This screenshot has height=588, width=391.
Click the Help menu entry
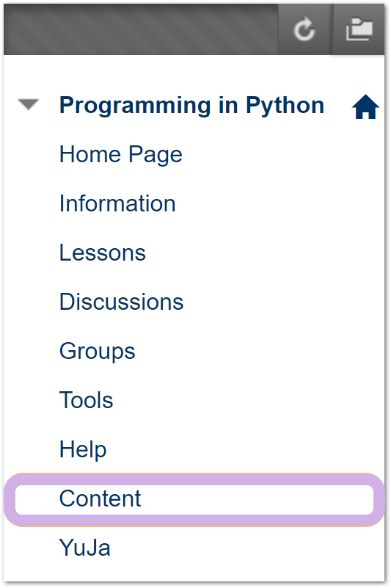point(83,449)
